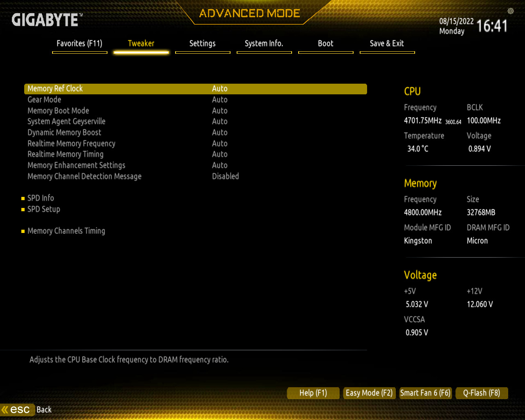Go to the System Info. tab

[x=264, y=43]
